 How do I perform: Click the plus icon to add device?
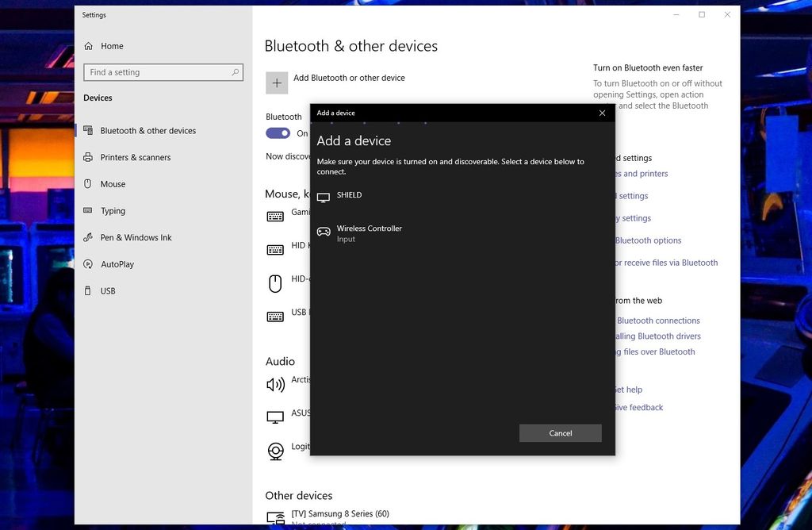pyautogui.click(x=277, y=82)
